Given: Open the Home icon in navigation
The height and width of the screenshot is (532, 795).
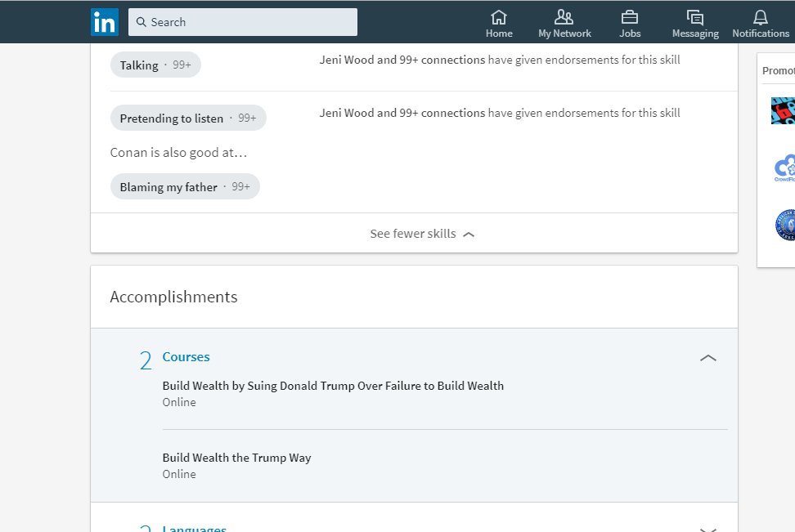Looking at the screenshot, I should coord(499,18).
